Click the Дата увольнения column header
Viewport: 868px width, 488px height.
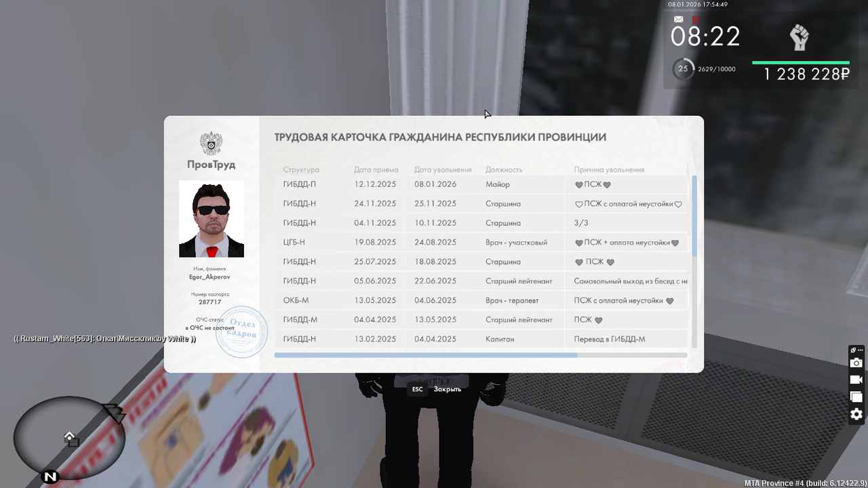(x=443, y=169)
